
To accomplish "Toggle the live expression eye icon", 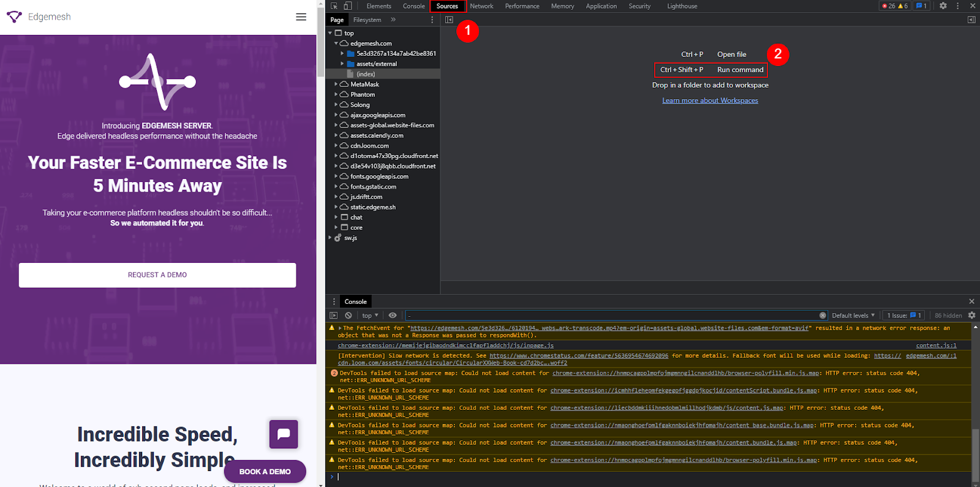I will 393,315.
